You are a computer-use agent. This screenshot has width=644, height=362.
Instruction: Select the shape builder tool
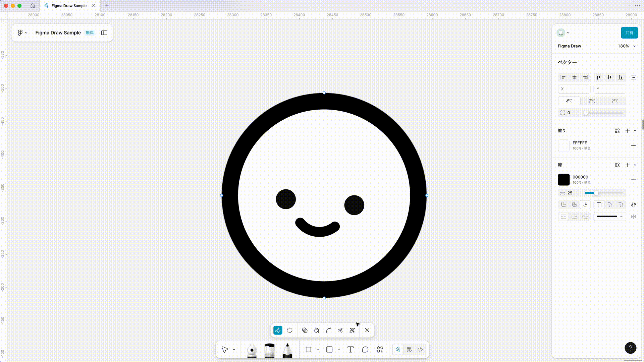click(x=305, y=330)
